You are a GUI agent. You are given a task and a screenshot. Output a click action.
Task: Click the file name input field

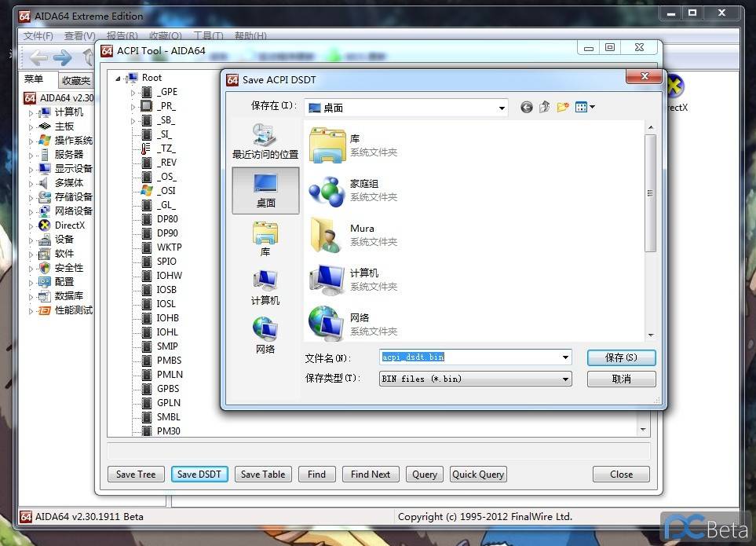[471, 357]
